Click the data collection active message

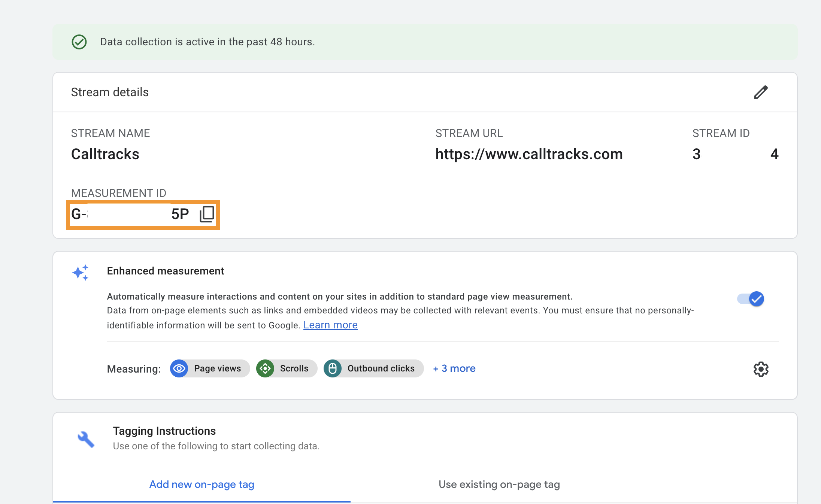tap(207, 42)
